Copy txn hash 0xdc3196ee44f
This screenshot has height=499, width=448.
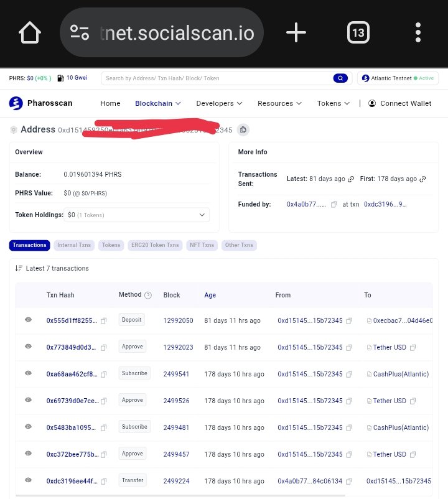(x=103, y=481)
